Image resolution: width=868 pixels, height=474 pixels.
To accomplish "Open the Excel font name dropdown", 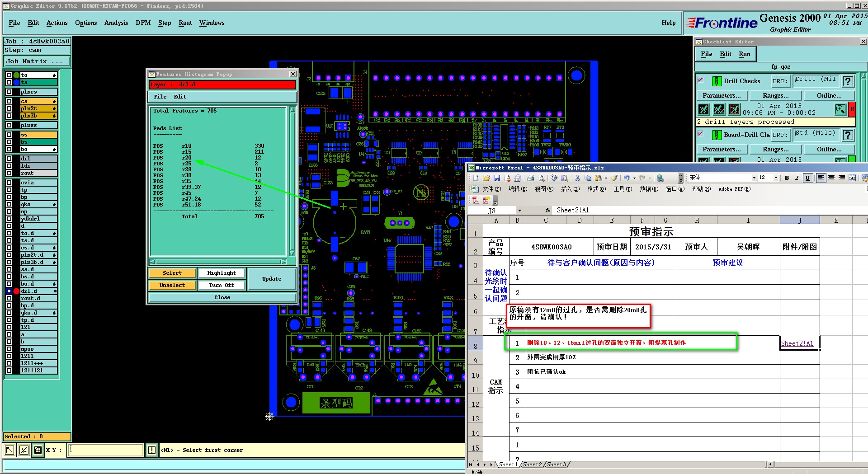I will [x=754, y=178].
